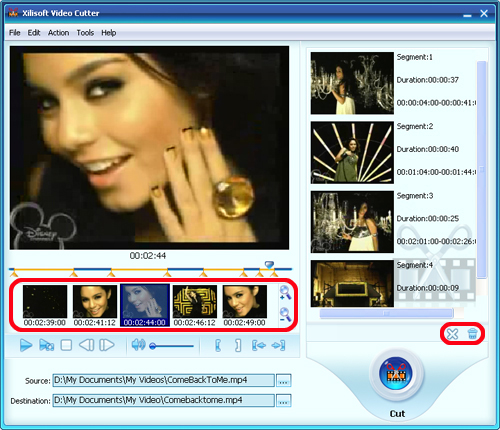The image size is (500, 430).
Task: Step to previous frame
Action: point(87,345)
